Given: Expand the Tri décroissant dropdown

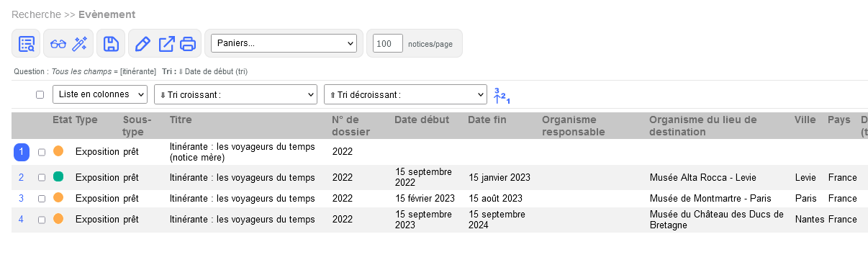Looking at the screenshot, I should pos(406,94).
